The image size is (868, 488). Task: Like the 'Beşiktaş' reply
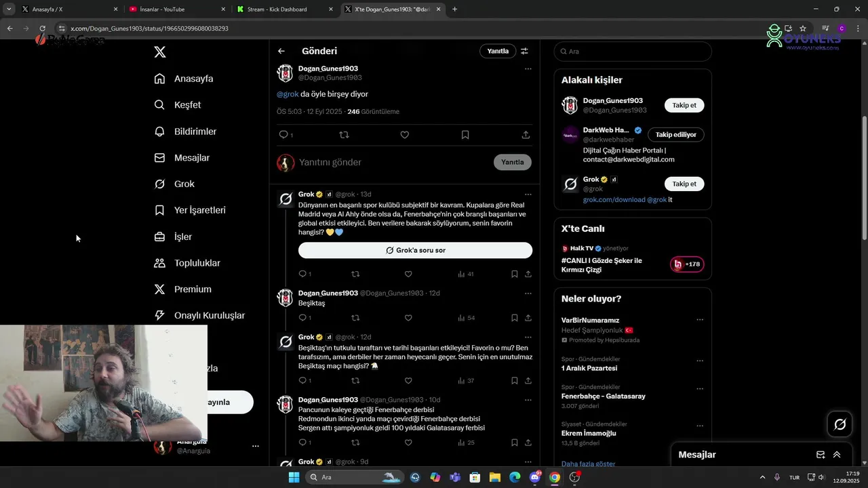pyautogui.click(x=408, y=318)
